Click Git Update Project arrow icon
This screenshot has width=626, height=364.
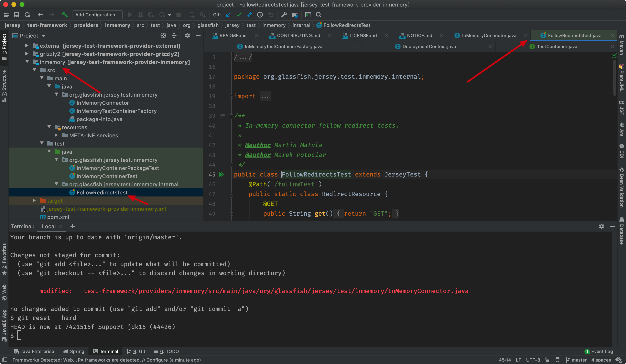228,15
